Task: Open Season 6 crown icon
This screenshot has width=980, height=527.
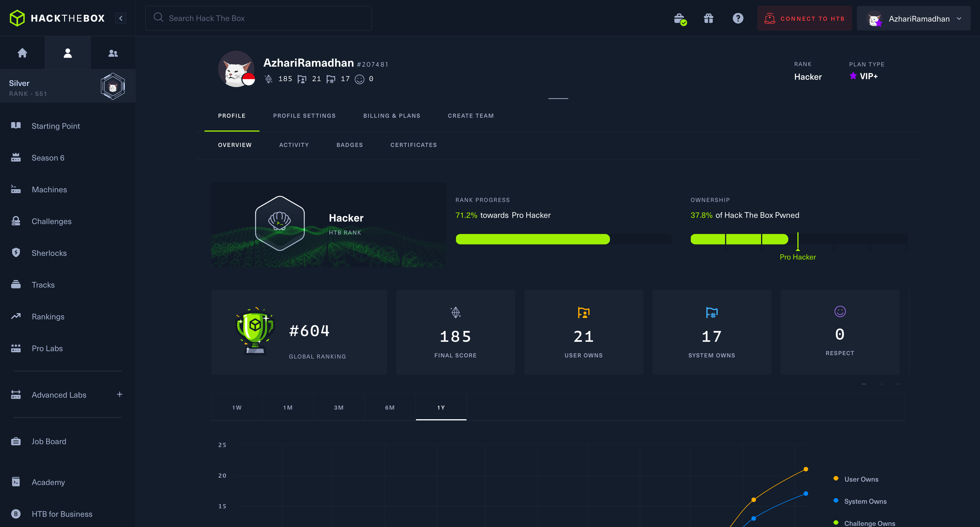Action: point(16,157)
